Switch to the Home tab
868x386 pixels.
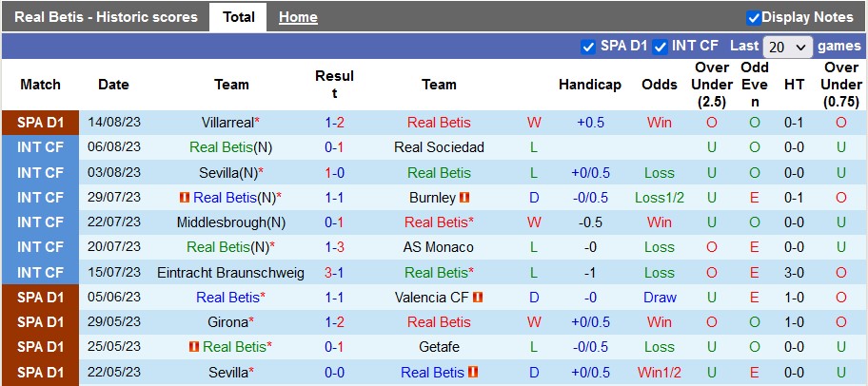coord(298,17)
